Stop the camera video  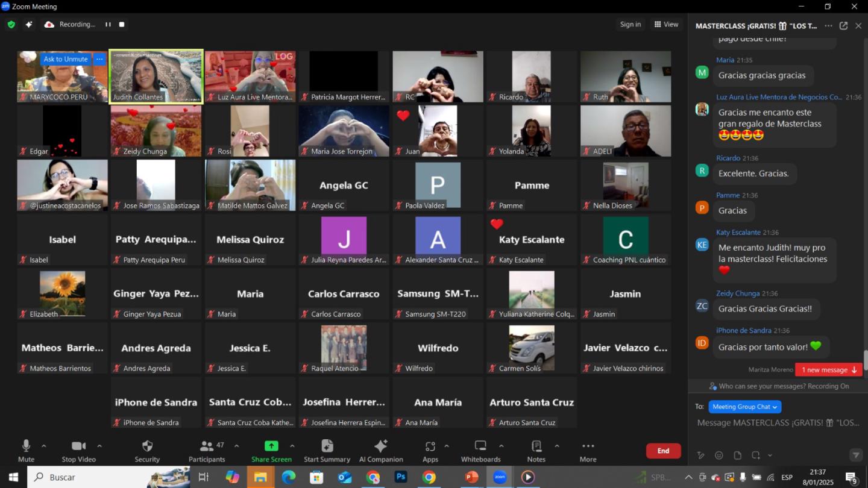click(78, 451)
